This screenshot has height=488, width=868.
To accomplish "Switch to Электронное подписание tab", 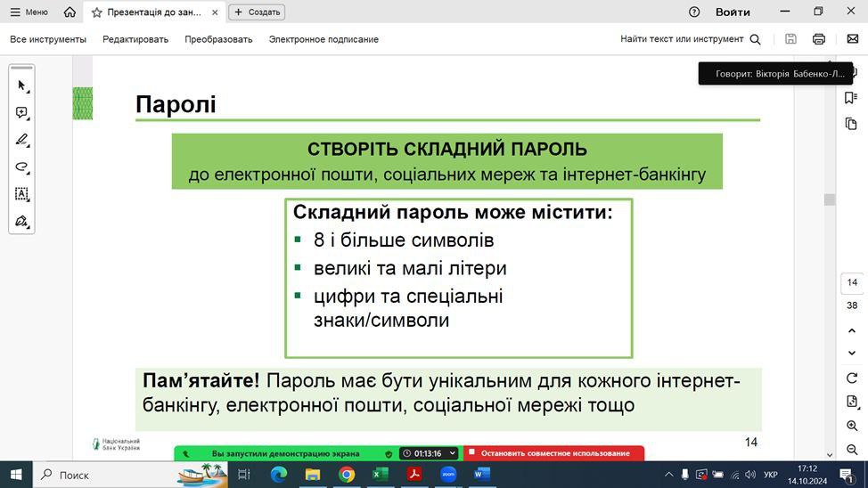I will (323, 39).
